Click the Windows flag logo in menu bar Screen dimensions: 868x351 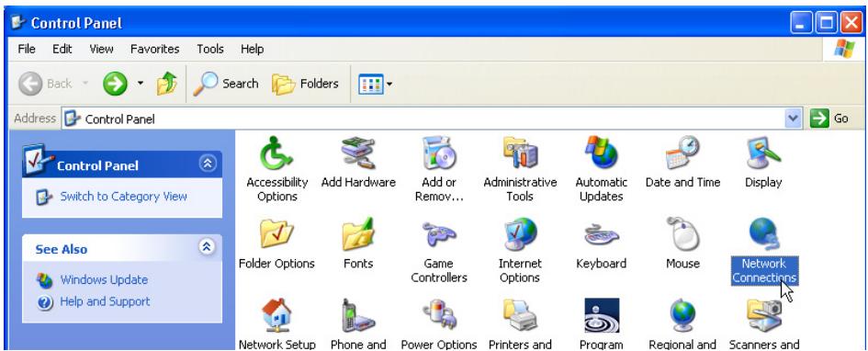[x=844, y=50]
